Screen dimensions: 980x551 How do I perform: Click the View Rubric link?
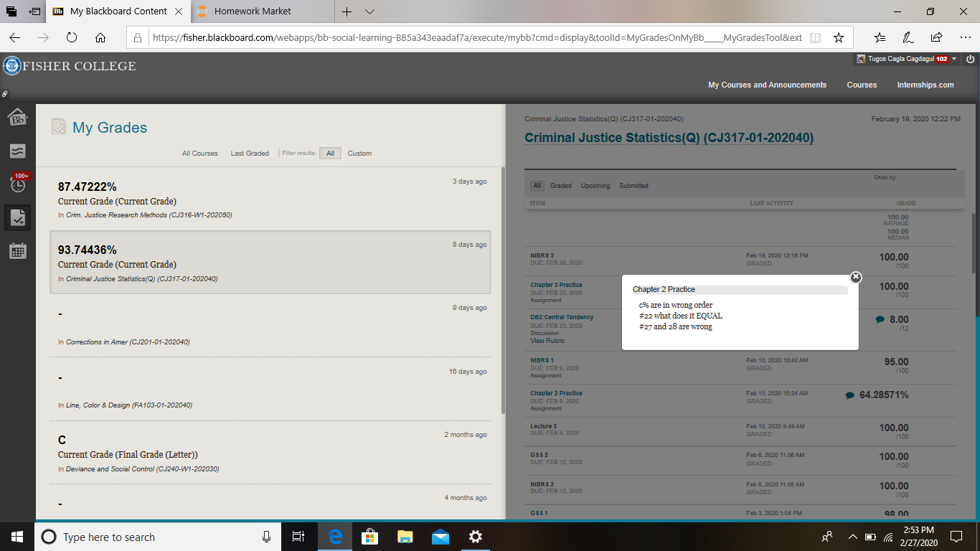pyautogui.click(x=547, y=341)
